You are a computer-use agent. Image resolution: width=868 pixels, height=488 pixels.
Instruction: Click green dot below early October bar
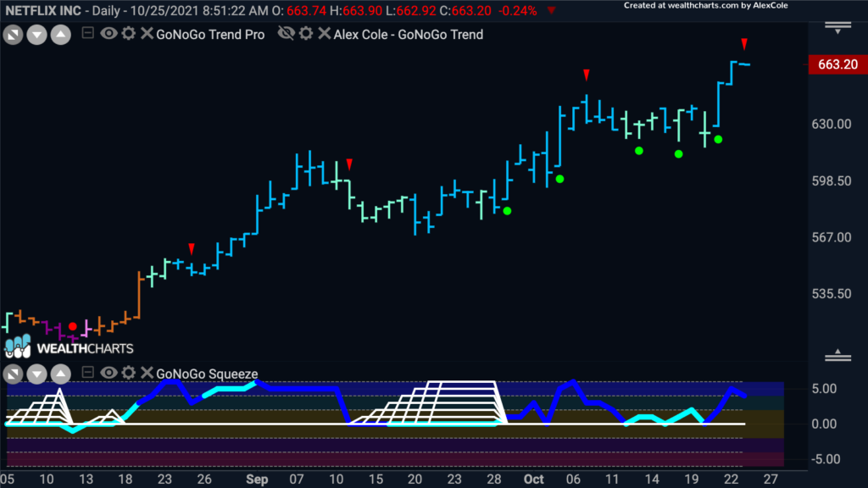tap(559, 179)
